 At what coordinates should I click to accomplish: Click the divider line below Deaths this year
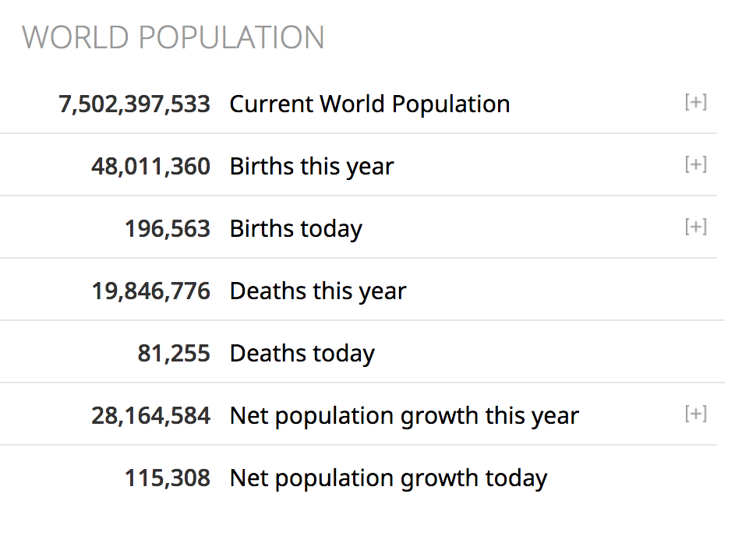coord(362,320)
